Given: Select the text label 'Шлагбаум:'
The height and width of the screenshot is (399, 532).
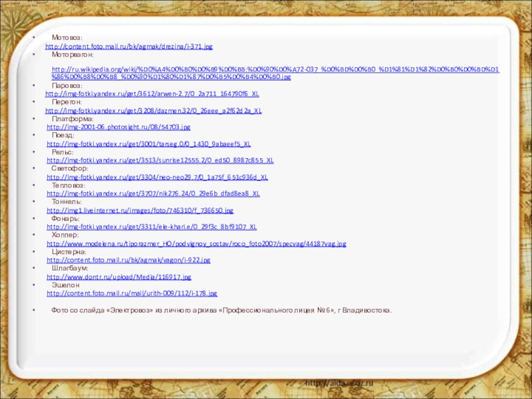Looking at the screenshot, I should click(x=70, y=269).
